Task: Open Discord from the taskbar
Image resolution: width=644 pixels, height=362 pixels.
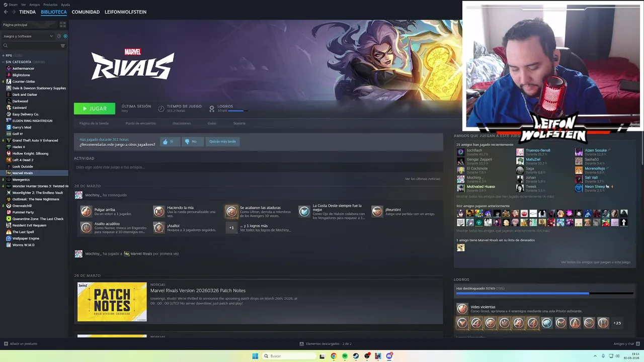Action: (389, 356)
